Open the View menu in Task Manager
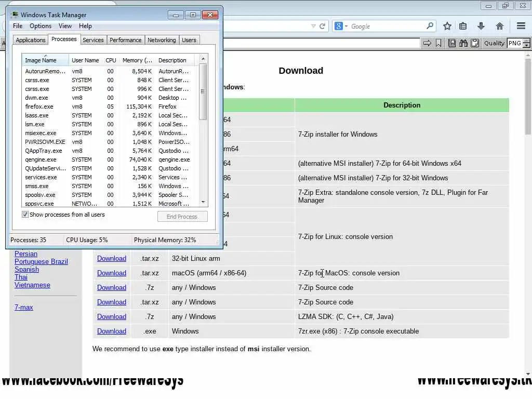This screenshot has width=532, height=399. point(65,26)
